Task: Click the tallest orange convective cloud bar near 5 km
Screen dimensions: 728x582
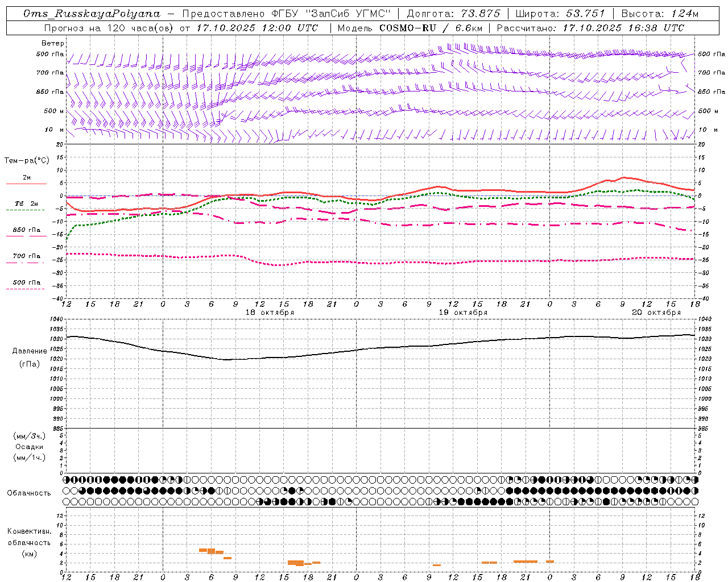Action: (x=211, y=551)
